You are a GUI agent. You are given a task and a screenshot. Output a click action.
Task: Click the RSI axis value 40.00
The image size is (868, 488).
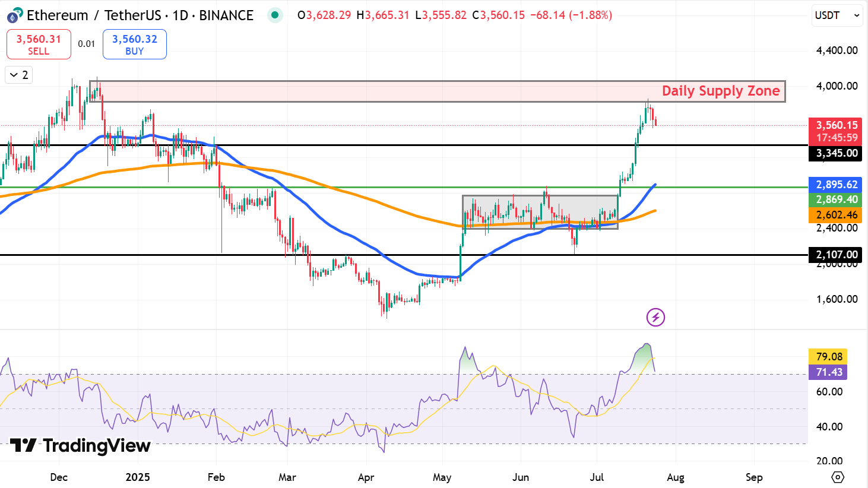click(x=829, y=426)
